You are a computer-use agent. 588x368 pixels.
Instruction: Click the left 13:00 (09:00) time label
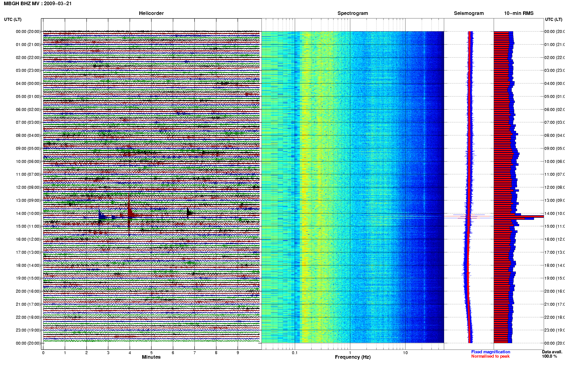[28, 201]
